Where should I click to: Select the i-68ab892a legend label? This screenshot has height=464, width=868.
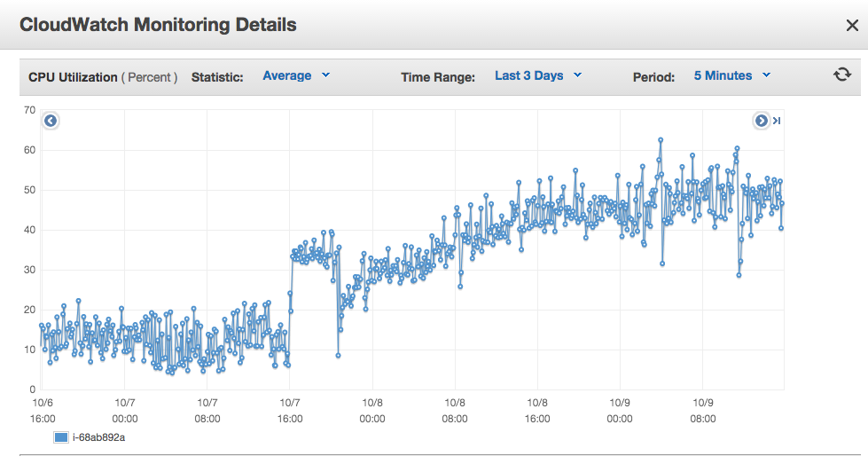pyautogui.click(x=99, y=437)
